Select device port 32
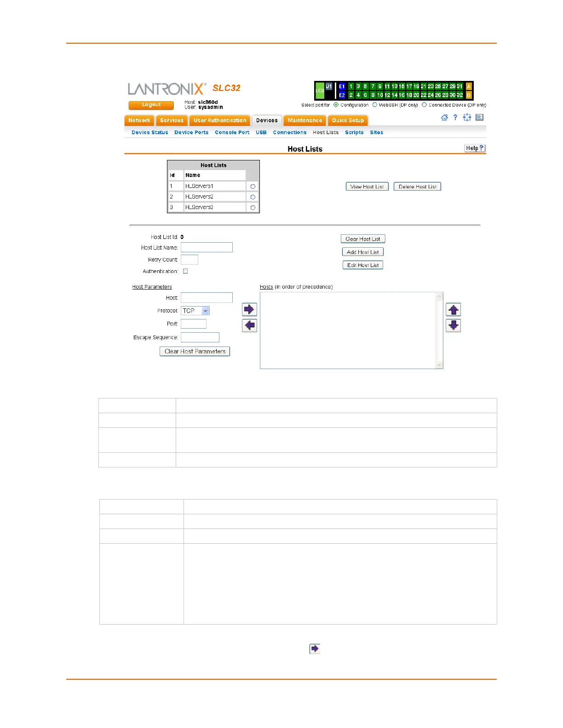Image resolution: width=563 pixels, height=728 pixels. pos(460,95)
